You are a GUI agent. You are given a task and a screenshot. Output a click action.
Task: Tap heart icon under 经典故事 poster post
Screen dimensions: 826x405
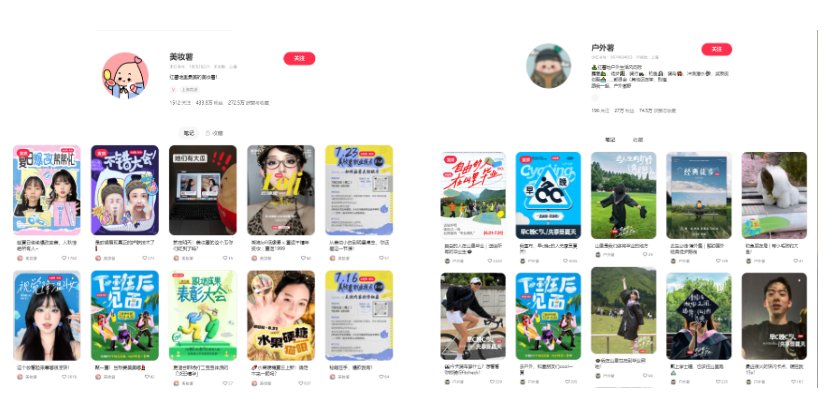pyautogui.click(x=717, y=261)
